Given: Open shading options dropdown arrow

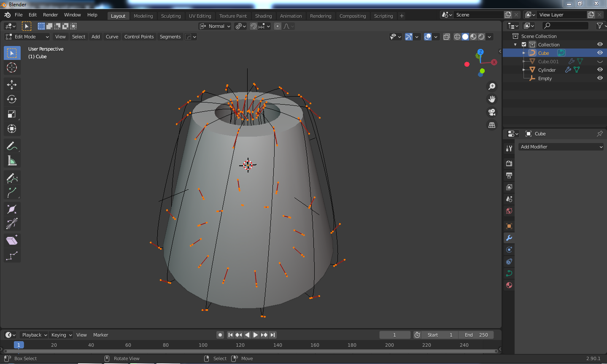Looking at the screenshot, I should (489, 37).
